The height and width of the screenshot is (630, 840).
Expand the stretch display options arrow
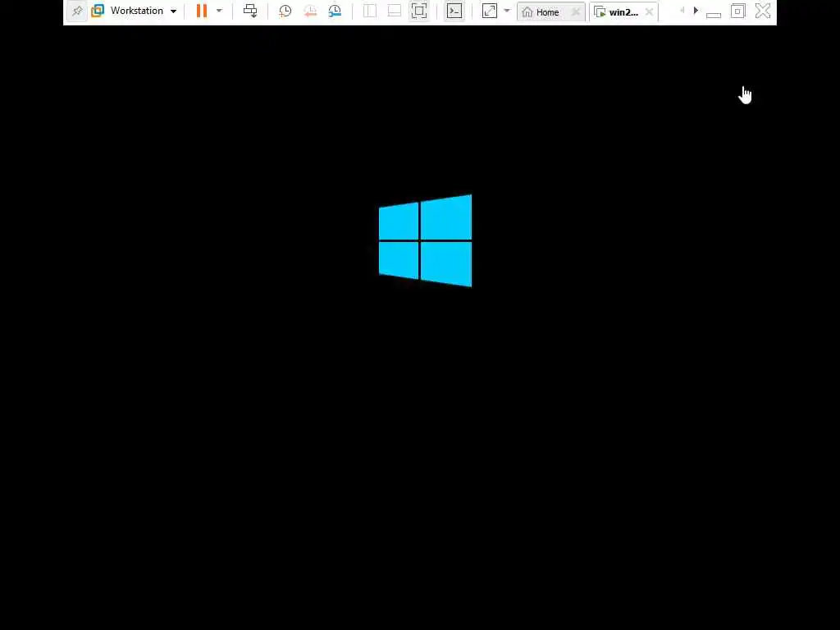coord(507,11)
